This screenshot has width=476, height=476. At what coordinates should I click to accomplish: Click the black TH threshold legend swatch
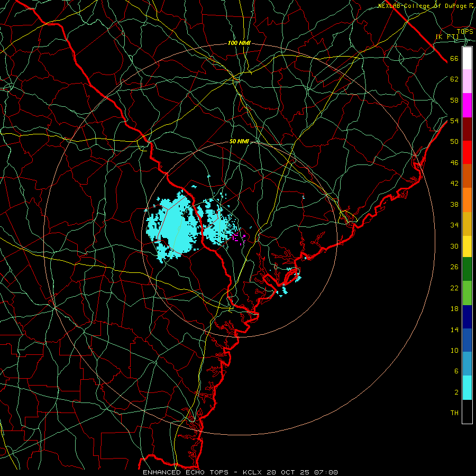(x=467, y=411)
